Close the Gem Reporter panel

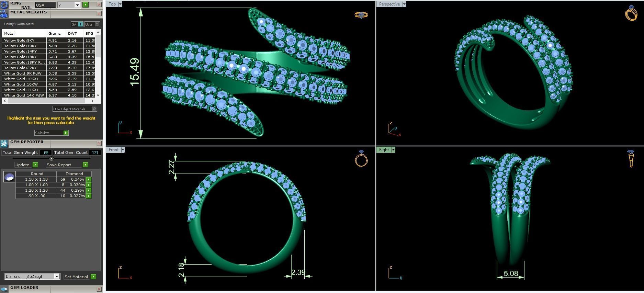[99, 144]
